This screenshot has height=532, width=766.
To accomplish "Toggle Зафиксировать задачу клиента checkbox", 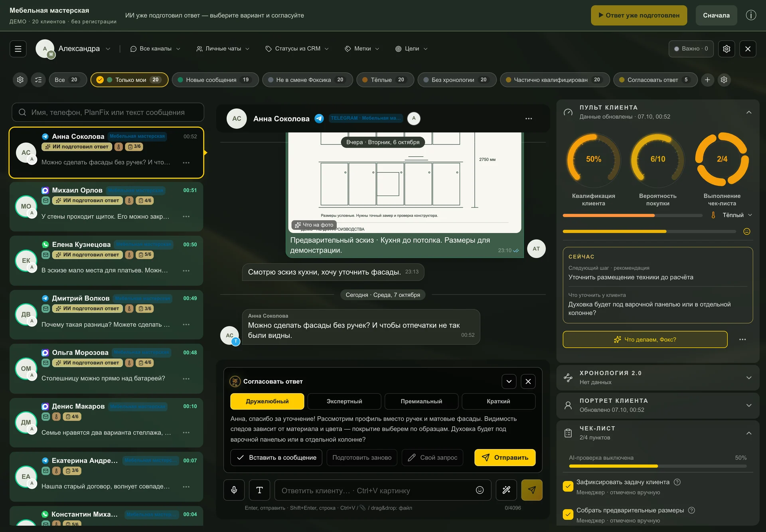I will tap(568, 487).
